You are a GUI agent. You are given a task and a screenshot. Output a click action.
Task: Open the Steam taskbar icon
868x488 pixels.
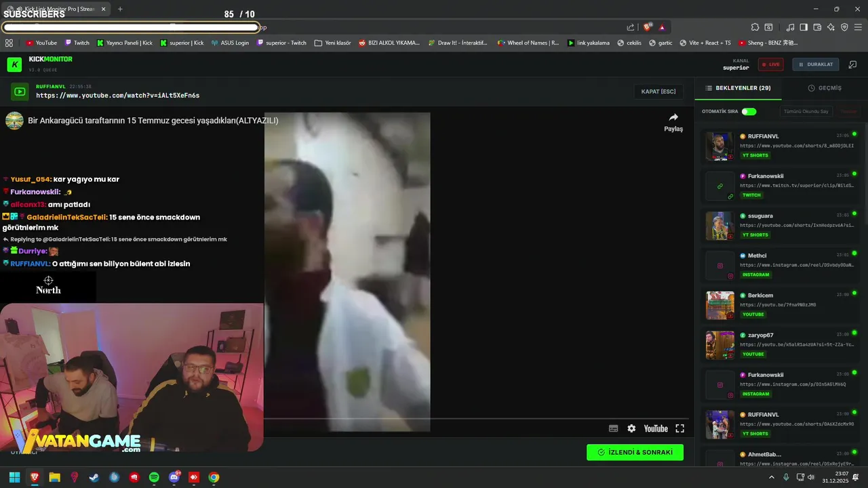tap(94, 477)
